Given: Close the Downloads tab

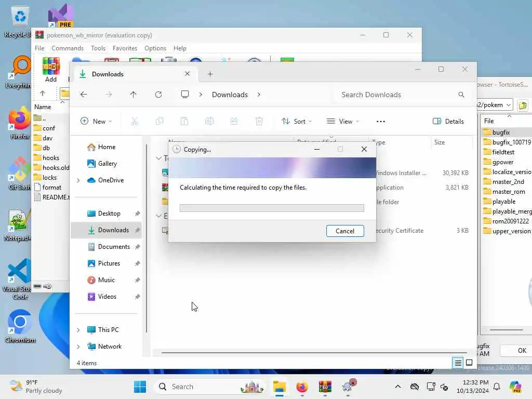Looking at the screenshot, I should coord(187,74).
